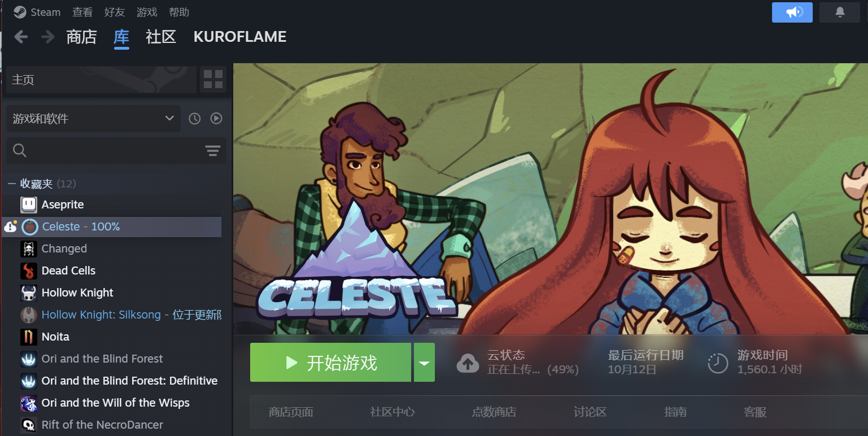Viewport: 868px width, 436px height.
Task: Open advanced filter options icon in search
Action: pos(212,150)
